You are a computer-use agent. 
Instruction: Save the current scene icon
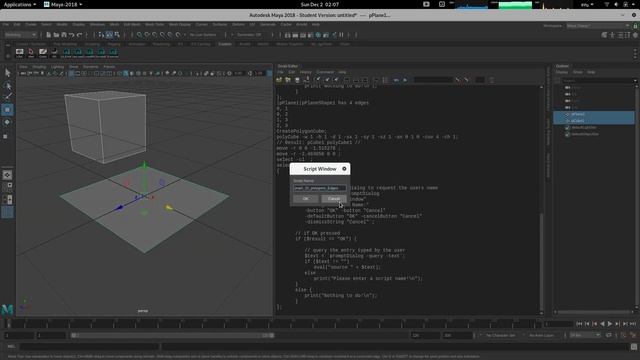pyautogui.click(x=64, y=35)
